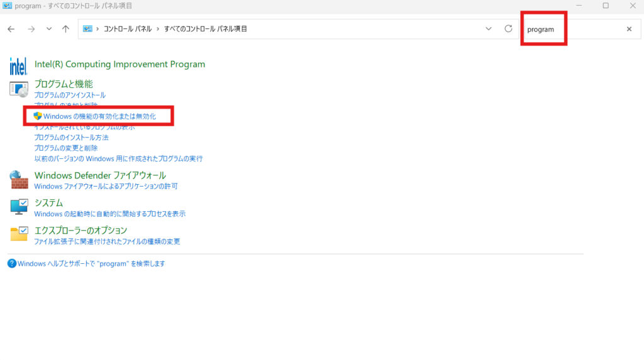This screenshot has height=360, width=644.
Task: Open the recent locations dropdown arrow
Action: [49, 29]
